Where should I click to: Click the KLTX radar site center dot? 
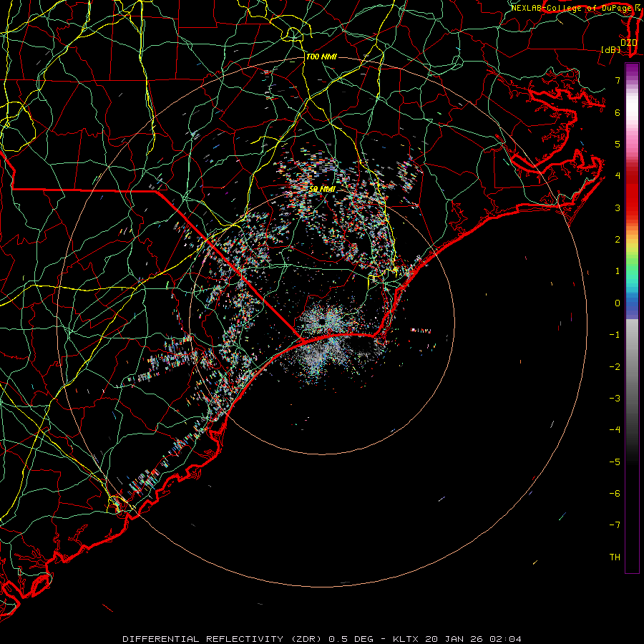(322, 322)
